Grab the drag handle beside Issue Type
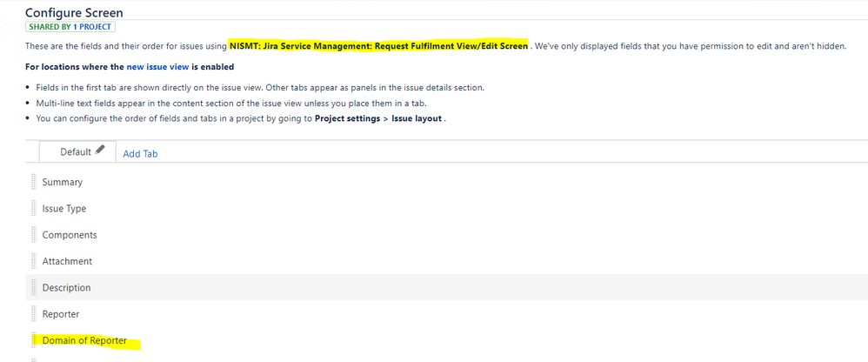The height and width of the screenshot is (362, 868). pyautogui.click(x=34, y=209)
